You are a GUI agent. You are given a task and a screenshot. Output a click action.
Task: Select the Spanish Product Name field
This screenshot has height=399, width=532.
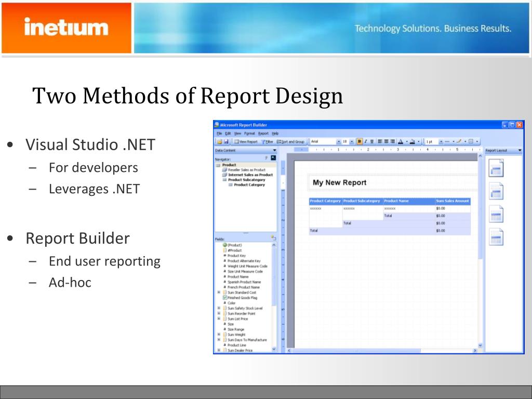pyautogui.click(x=244, y=282)
